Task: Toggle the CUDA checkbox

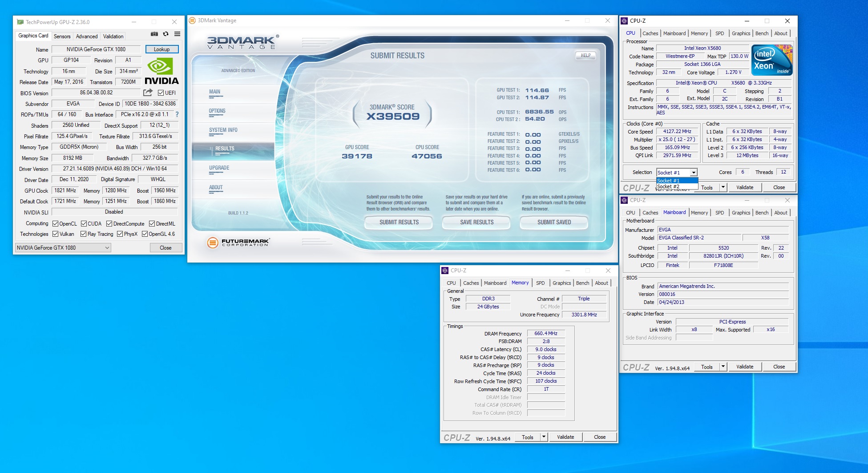Action: (84, 224)
